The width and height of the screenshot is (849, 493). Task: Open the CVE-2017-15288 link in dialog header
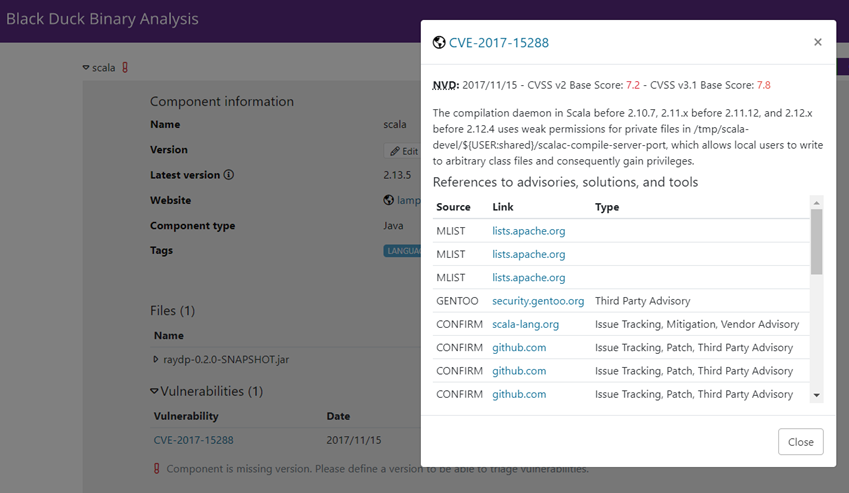499,43
